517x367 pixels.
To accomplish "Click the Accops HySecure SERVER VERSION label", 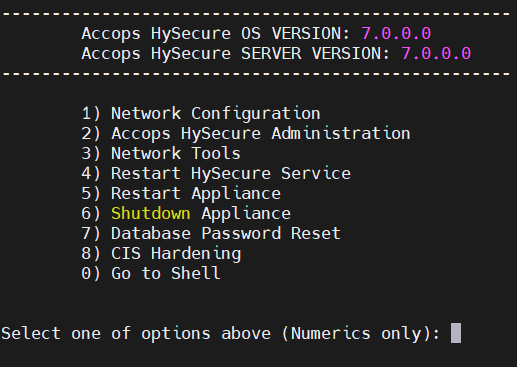I will click(x=236, y=54).
